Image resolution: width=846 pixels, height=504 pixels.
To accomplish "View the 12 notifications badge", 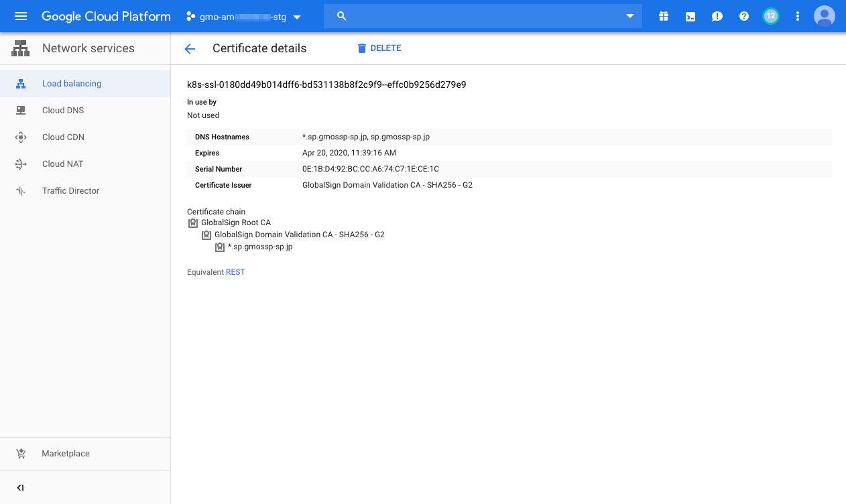I will [770, 16].
